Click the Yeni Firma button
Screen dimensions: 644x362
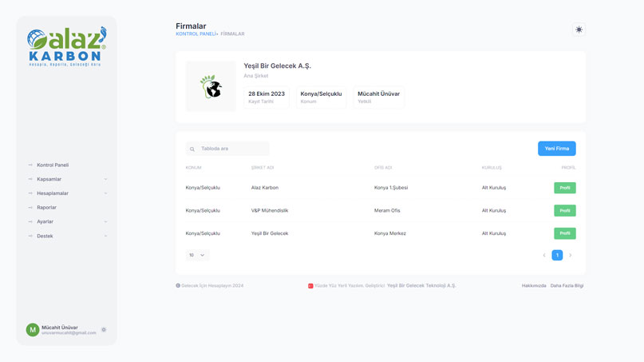(x=556, y=149)
